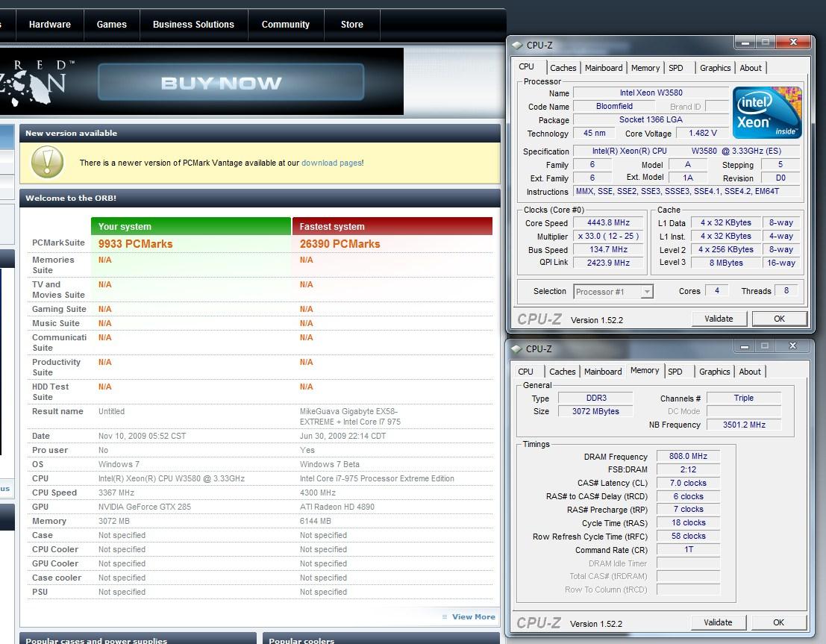This screenshot has width=826, height=644.
Task: Open the Store menu
Action: [x=352, y=24]
